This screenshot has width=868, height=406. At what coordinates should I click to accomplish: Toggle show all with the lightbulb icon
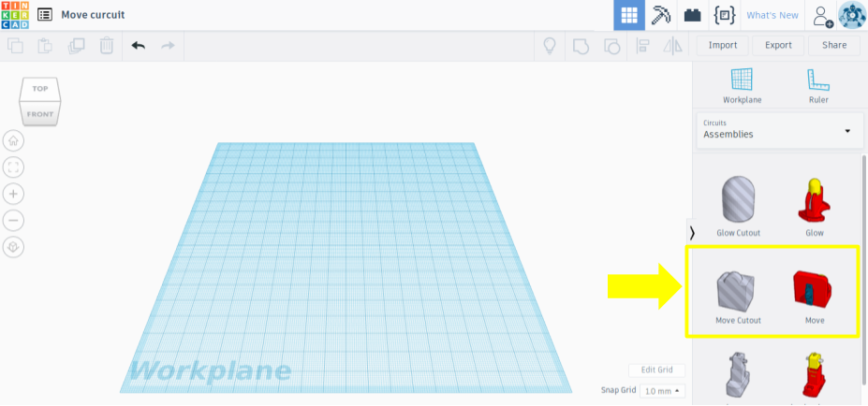[x=549, y=45]
